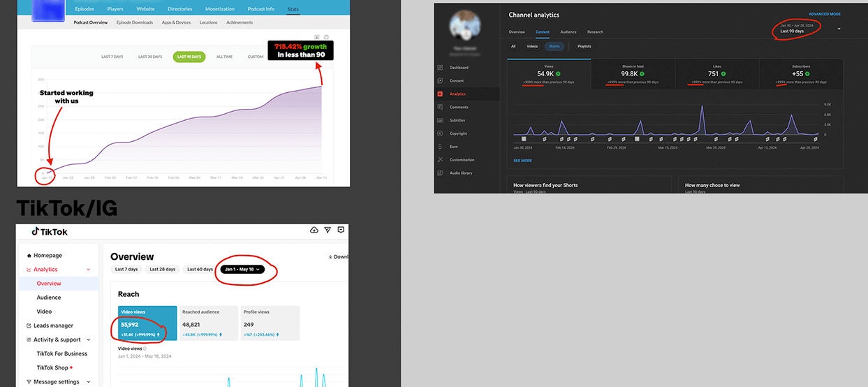Click the ADVANCED MODE link
This screenshot has width=868, height=387.
(x=824, y=14)
